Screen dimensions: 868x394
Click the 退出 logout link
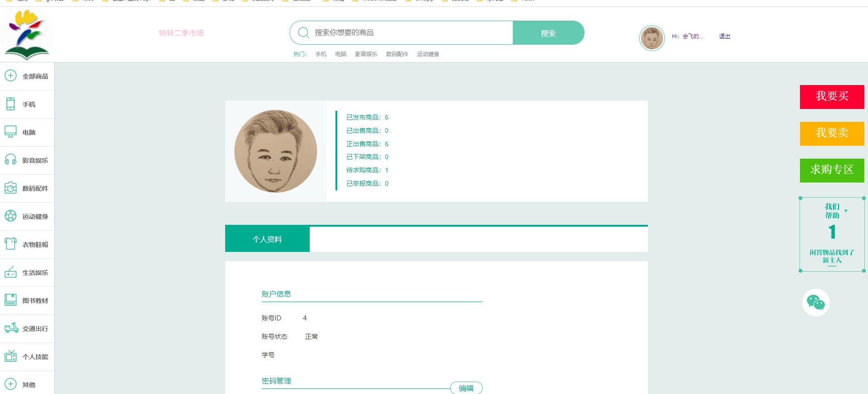point(724,36)
